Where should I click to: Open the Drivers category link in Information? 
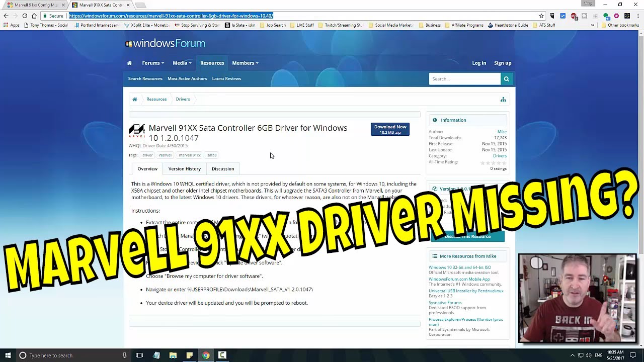click(500, 156)
